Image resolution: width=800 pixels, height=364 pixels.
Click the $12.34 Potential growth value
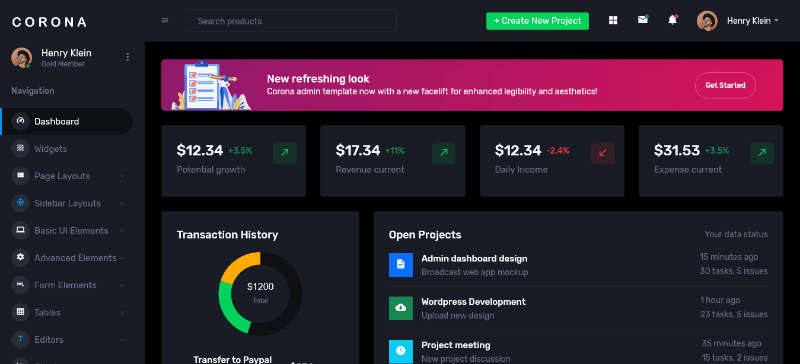point(199,150)
